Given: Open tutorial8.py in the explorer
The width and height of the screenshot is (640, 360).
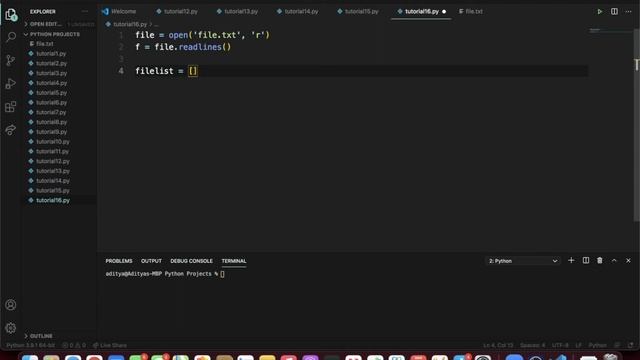Looking at the screenshot, I should coord(51,122).
